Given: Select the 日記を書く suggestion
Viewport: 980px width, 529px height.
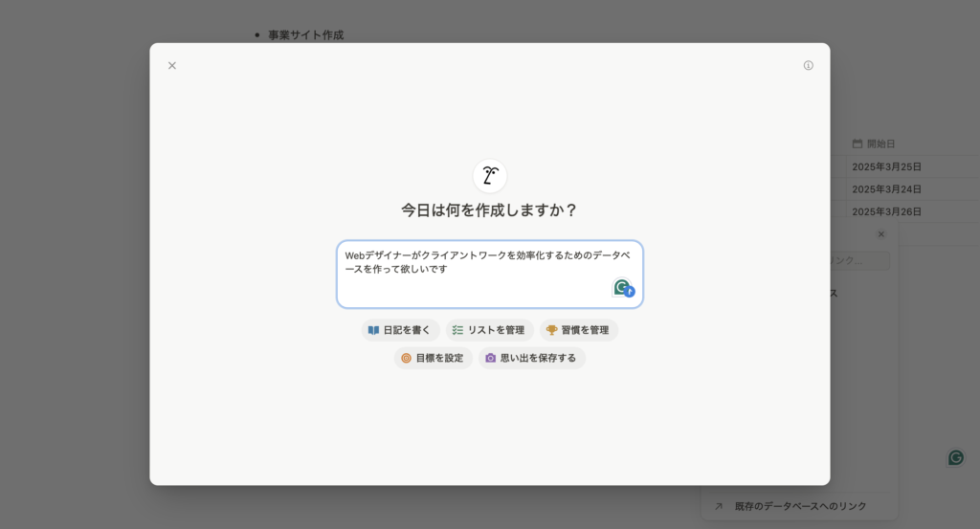Looking at the screenshot, I should pos(400,330).
